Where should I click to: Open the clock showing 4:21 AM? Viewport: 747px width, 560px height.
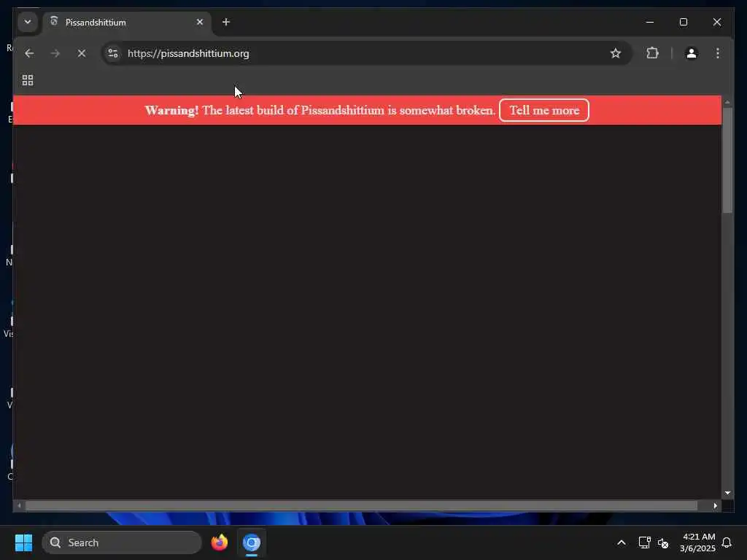point(697,542)
